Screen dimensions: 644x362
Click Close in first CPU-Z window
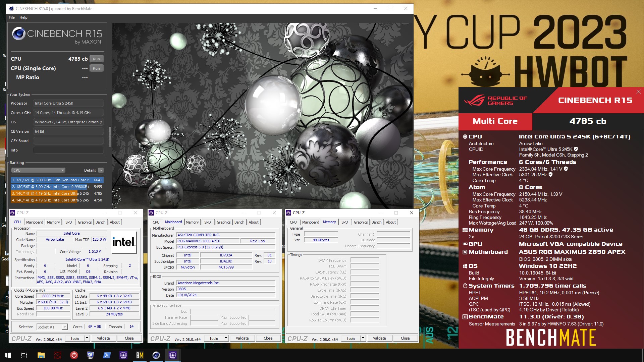[129, 338]
